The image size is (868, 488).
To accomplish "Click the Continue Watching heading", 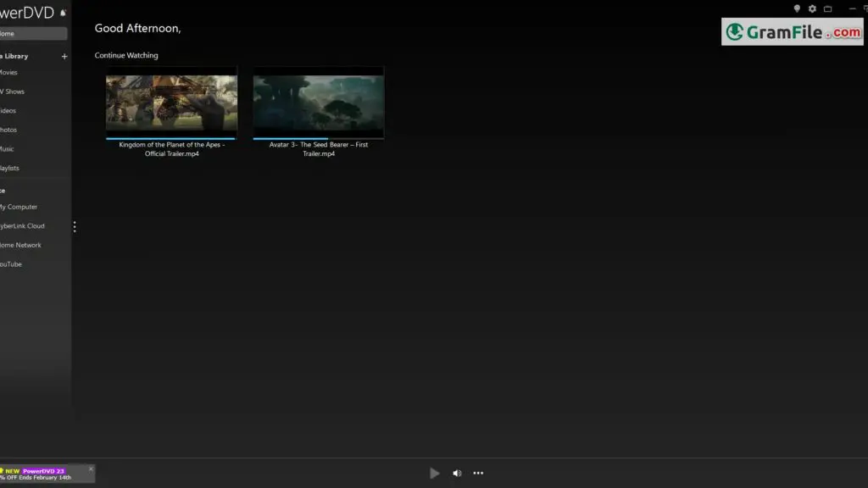I will [126, 55].
